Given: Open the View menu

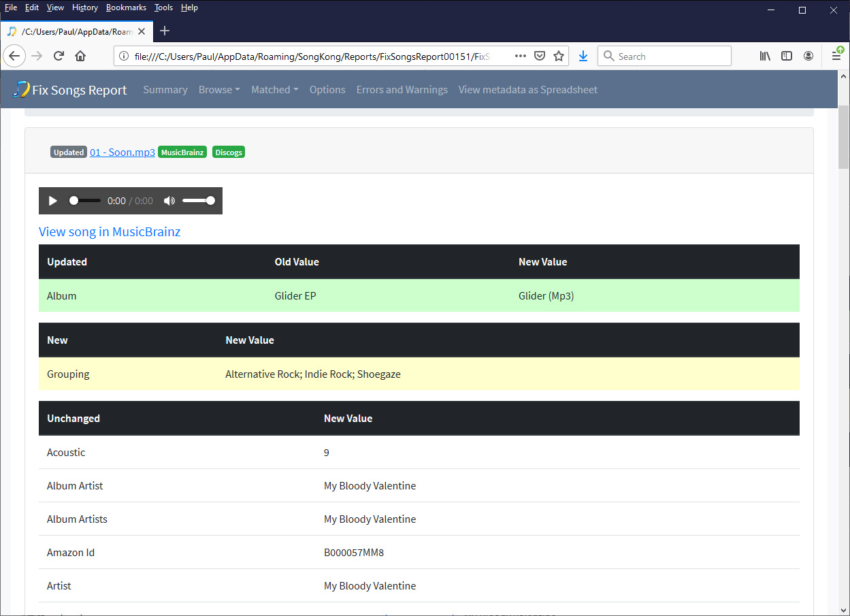Looking at the screenshot, I should pyautogui.click(x=55, y=7).
